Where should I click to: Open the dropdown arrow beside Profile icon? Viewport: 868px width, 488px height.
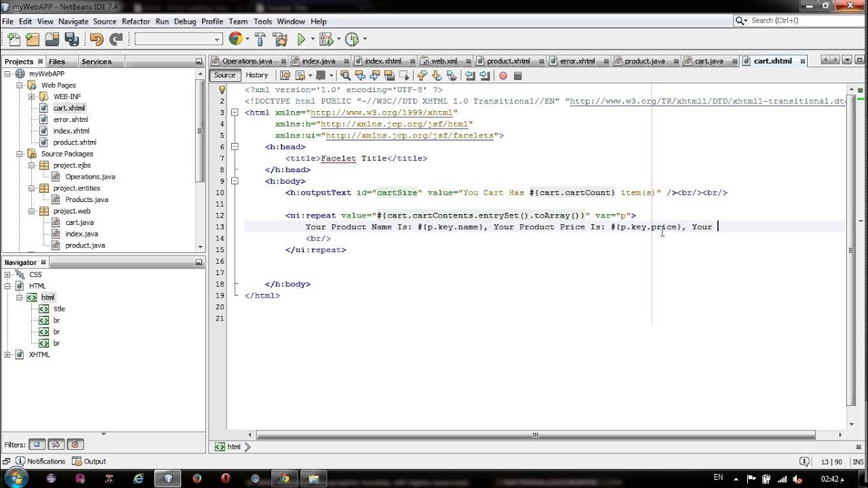(x=364, y=39)
